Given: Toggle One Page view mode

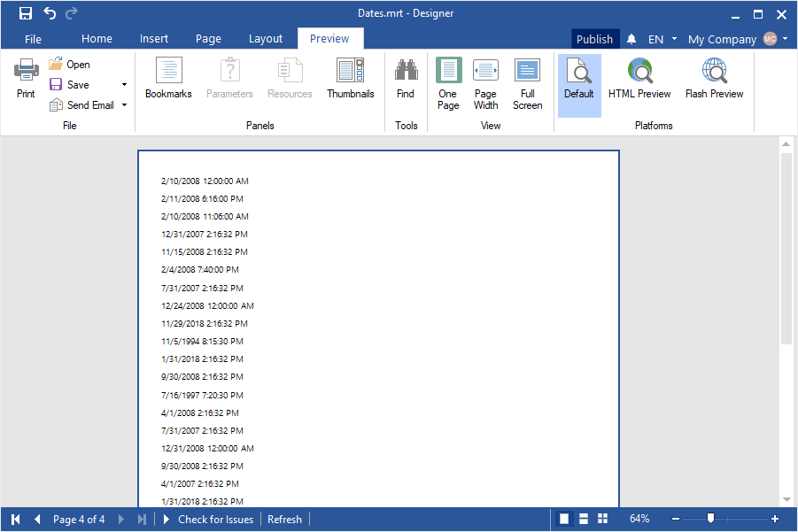Looking at the screenshot, I should point(448,85).
